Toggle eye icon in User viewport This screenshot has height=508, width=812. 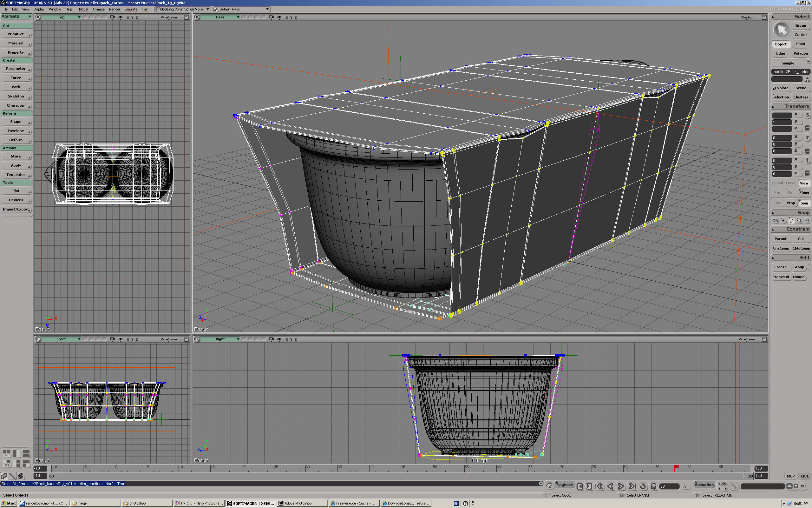coord(279,17)
